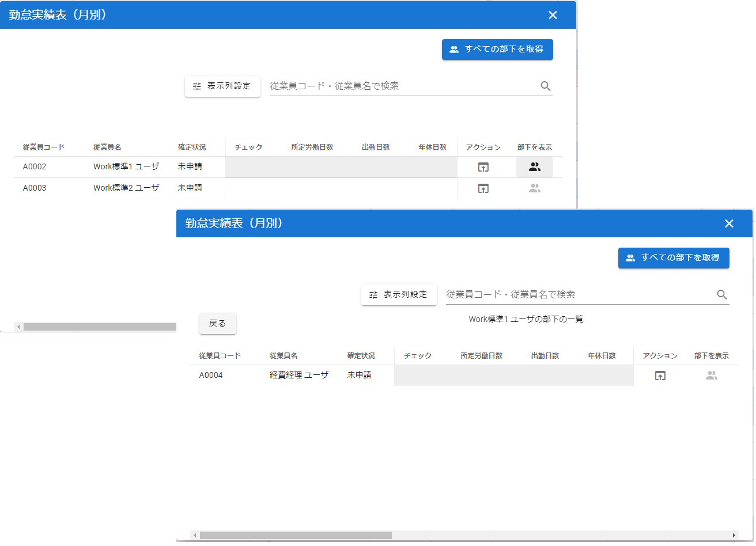Select employee code A0003
Image resolution: width=756 pixels, height=546 pixels.
click(35, 188)
